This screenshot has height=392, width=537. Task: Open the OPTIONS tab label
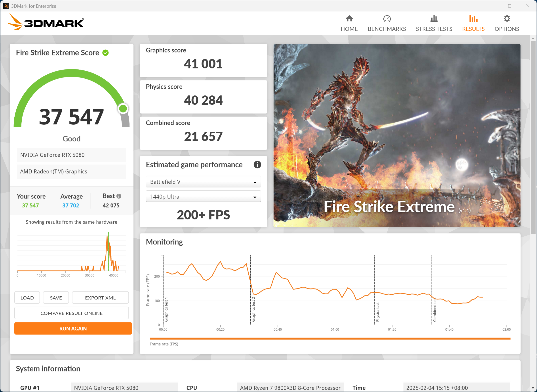point(507,29)
